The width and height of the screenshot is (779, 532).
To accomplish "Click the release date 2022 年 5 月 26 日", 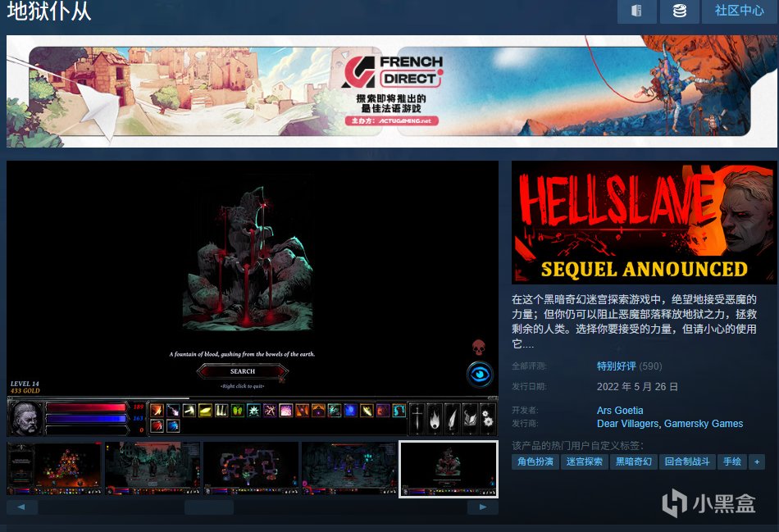I will pos(637,386).
